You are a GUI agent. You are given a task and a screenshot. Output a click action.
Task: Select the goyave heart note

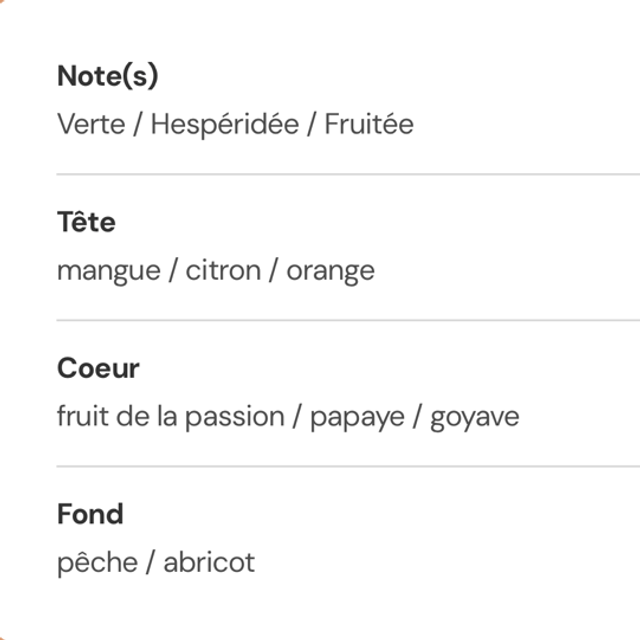[475, 417]
